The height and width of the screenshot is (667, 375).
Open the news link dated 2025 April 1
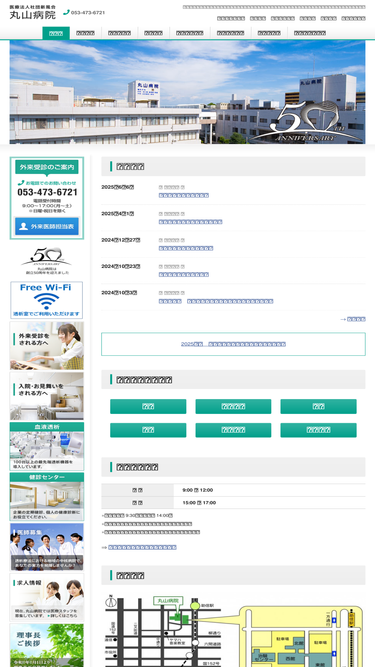[190, 222]
